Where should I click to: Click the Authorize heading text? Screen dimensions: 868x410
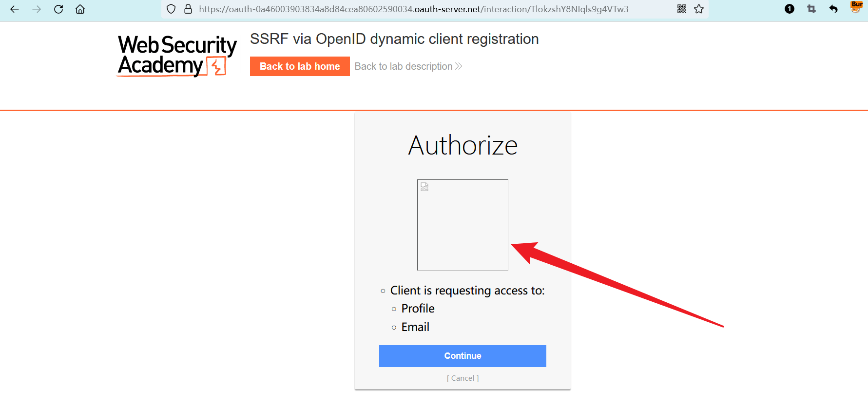pos(463,145)
